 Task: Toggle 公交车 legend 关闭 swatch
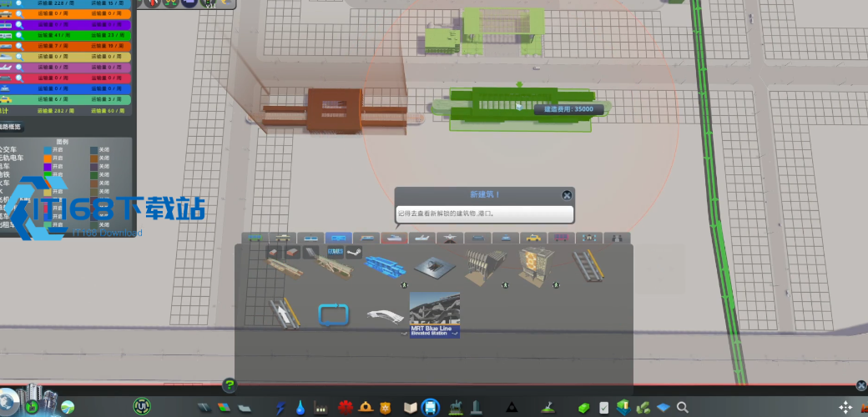(94, 150)
